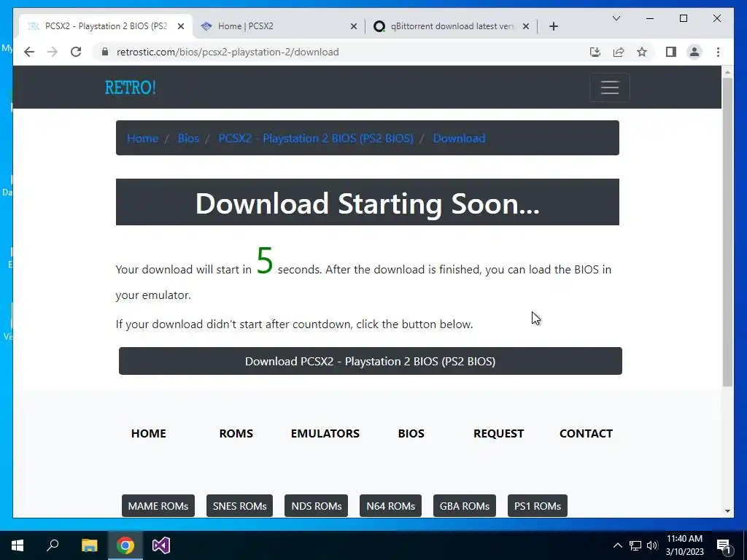Click the N64 ROMs tag button

[391, 506]
